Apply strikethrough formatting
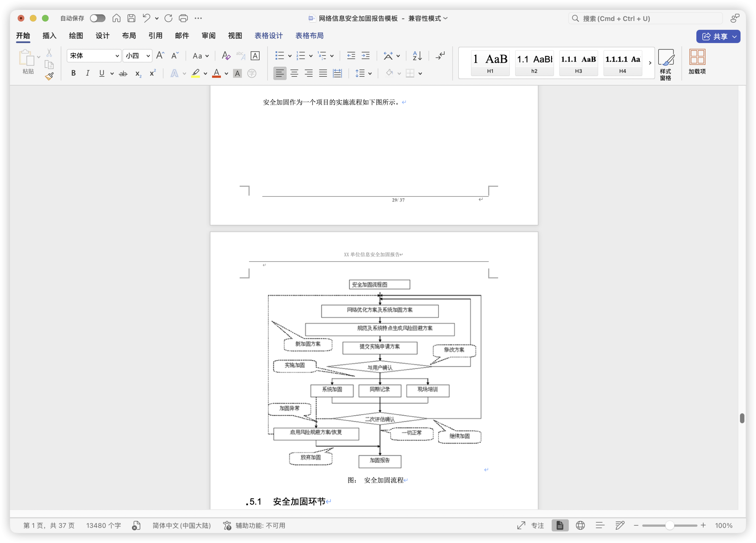The image size is (756, 543). pos(123,73)
